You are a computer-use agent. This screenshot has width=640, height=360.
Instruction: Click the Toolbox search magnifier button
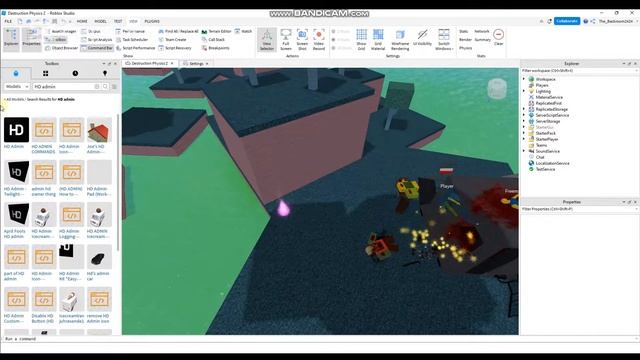click(105, 87)
